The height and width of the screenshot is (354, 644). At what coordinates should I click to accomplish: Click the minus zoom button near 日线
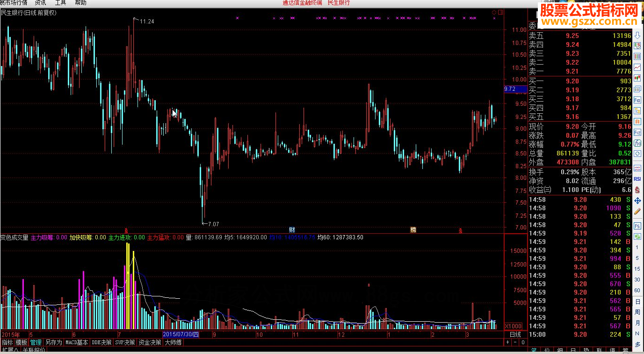pos(516,342)
